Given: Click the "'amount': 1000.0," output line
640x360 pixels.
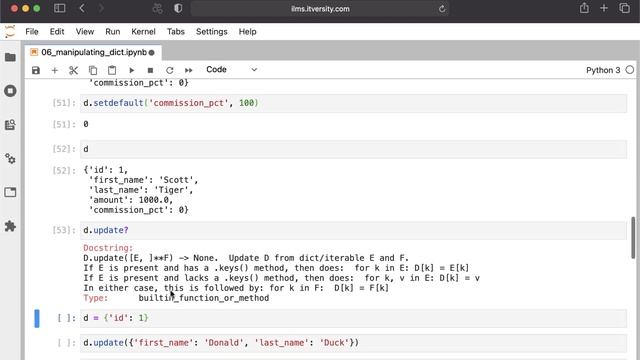Looking at the screenshot, I should (131, 200).
